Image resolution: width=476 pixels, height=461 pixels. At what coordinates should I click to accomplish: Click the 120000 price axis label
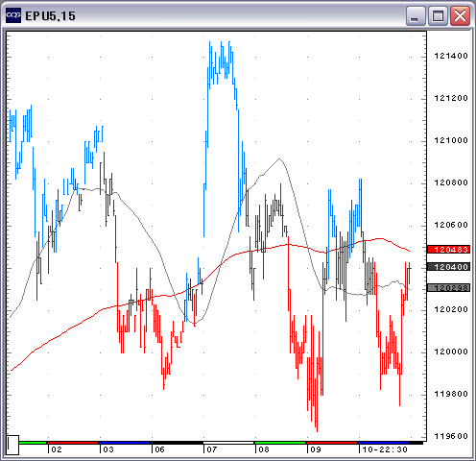tap(451, 352)
